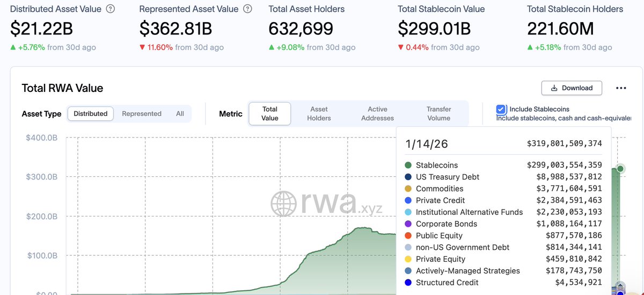Click the Institutional Alternative Funds label

coord(469,212)
